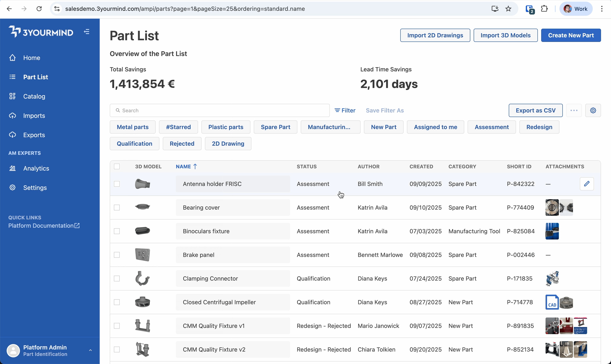
Task: Open the Analytics chart icon in sidebar
Action: pos(12,168)
